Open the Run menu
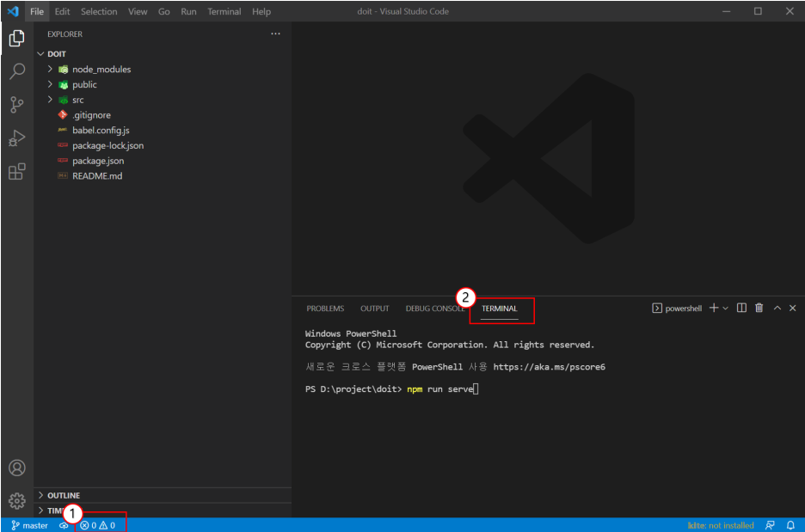The image size is (805, 532). coord(188,11)
